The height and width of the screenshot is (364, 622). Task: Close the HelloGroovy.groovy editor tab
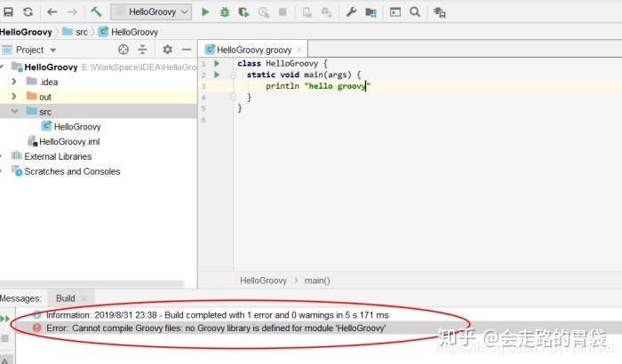[x=299, y=50]
